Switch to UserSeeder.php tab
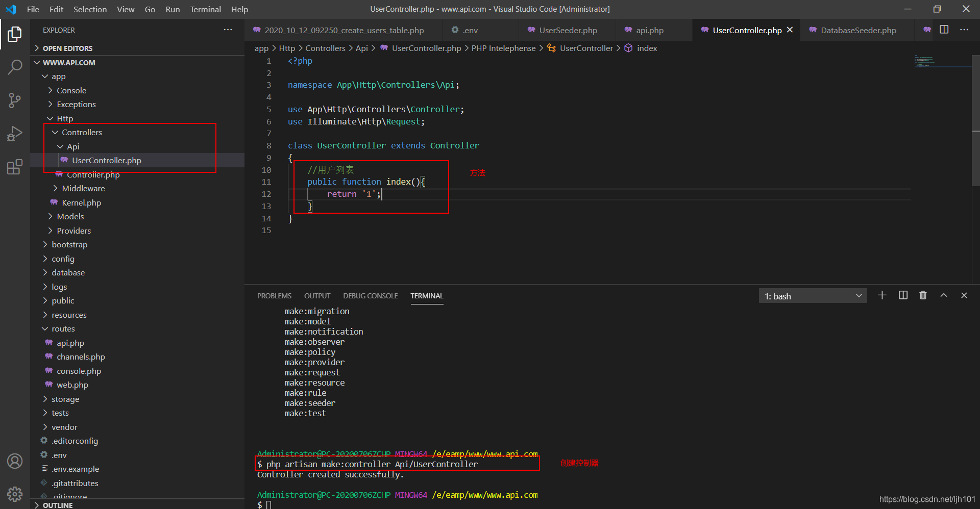Screen dimensions: 980x509 (568, 30)
